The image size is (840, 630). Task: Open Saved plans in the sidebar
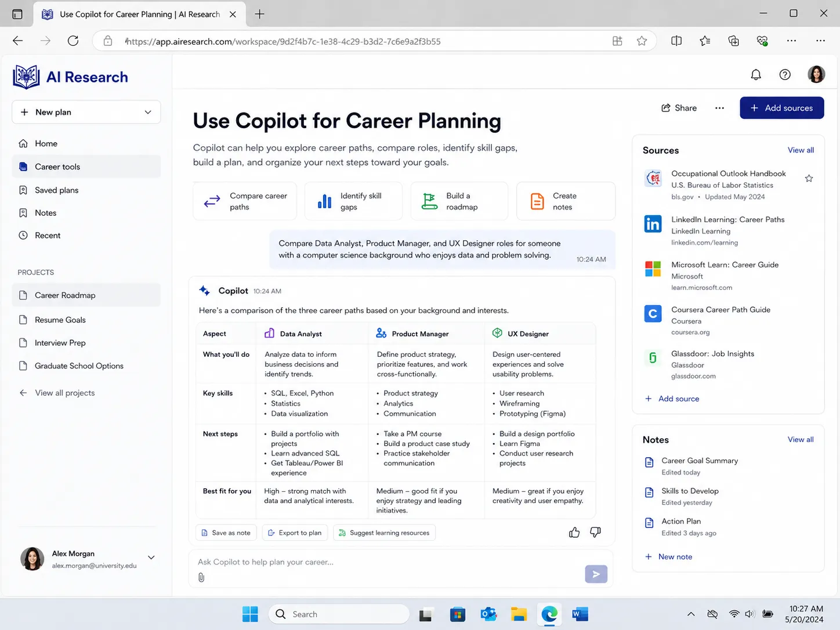pyautogui.click(x=86, y=190)
